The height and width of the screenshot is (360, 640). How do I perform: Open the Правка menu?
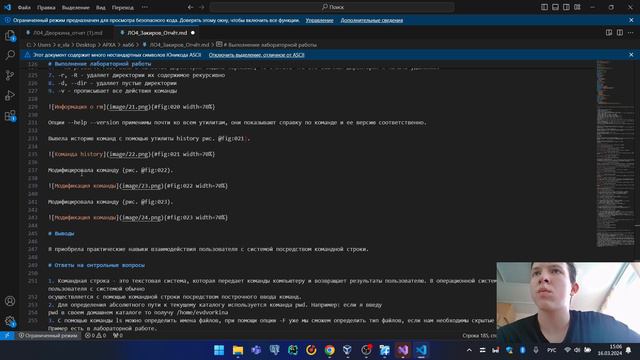pyautogui.click(x=46, y=7)
